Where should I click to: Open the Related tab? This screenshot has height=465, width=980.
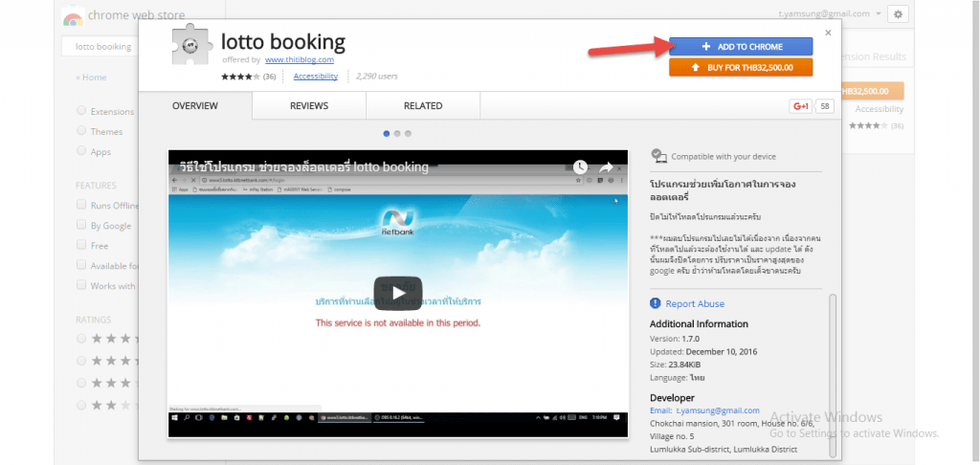423,106
